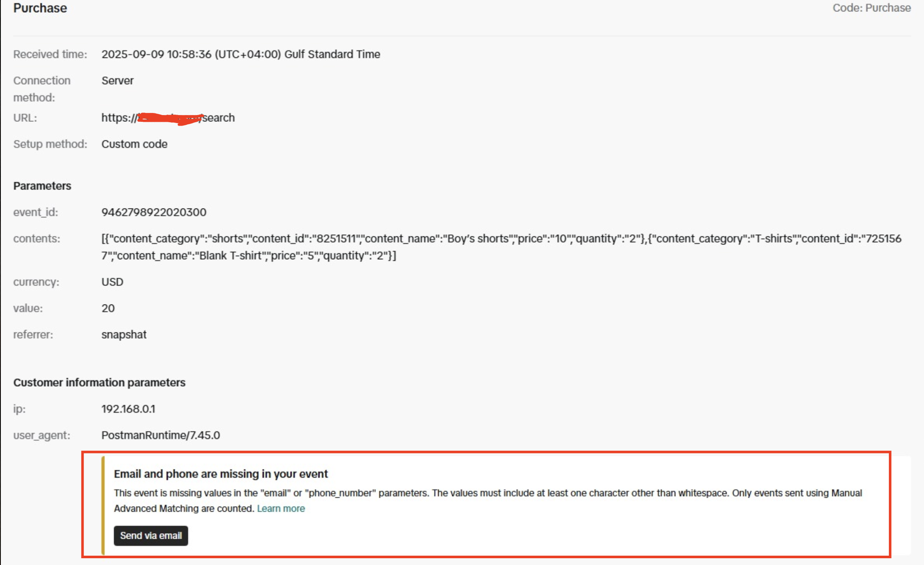The width and height of the screenshot is (924, 565).
Task: Click the Purchase event heading
Action: pos(40,8)
